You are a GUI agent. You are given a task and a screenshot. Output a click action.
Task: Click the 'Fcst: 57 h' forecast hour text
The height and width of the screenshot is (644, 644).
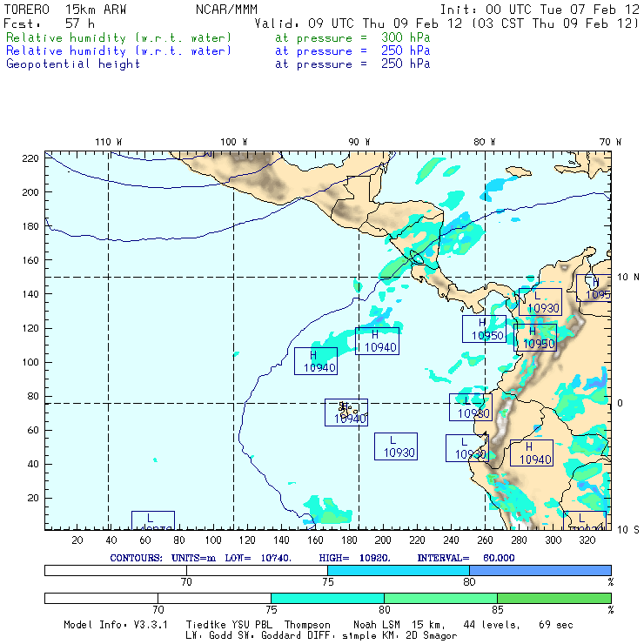pos(49,23)
